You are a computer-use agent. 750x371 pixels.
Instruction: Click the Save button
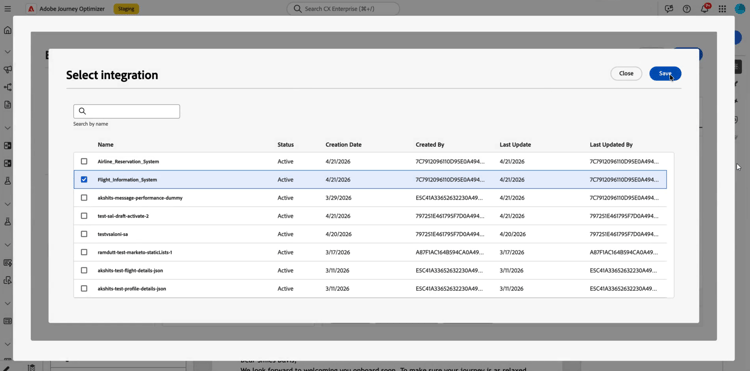pos(665,74)
